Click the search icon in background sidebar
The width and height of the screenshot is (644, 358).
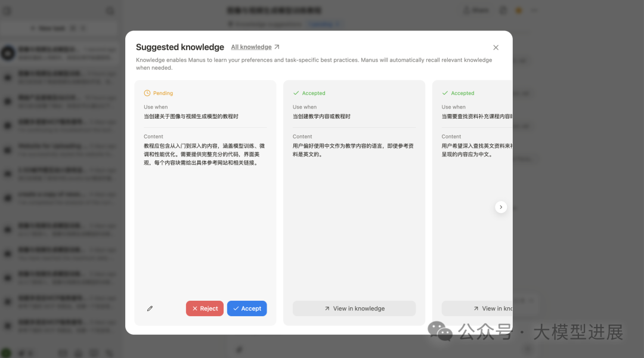coord(110,11)
